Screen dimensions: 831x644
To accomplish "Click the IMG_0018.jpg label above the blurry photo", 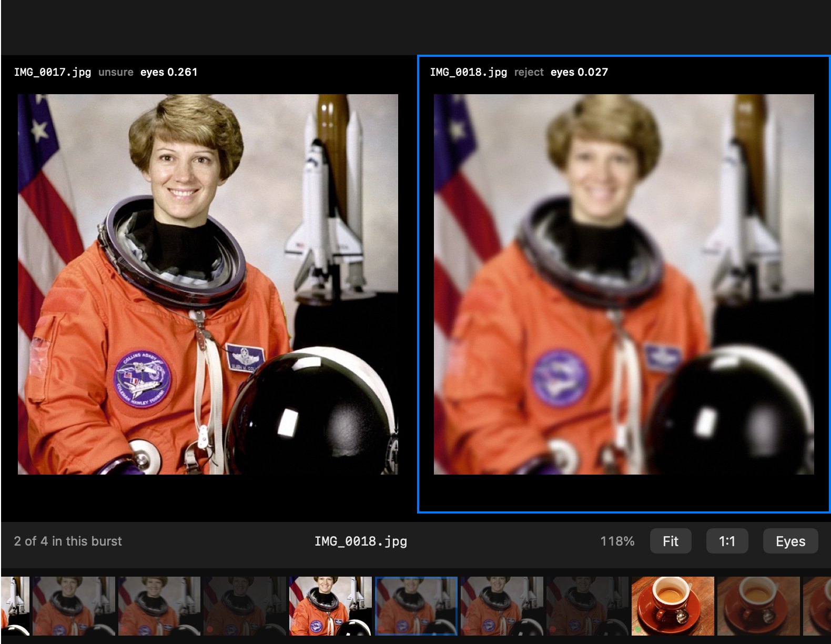I will pyautogui.click(x=469, y=72).
